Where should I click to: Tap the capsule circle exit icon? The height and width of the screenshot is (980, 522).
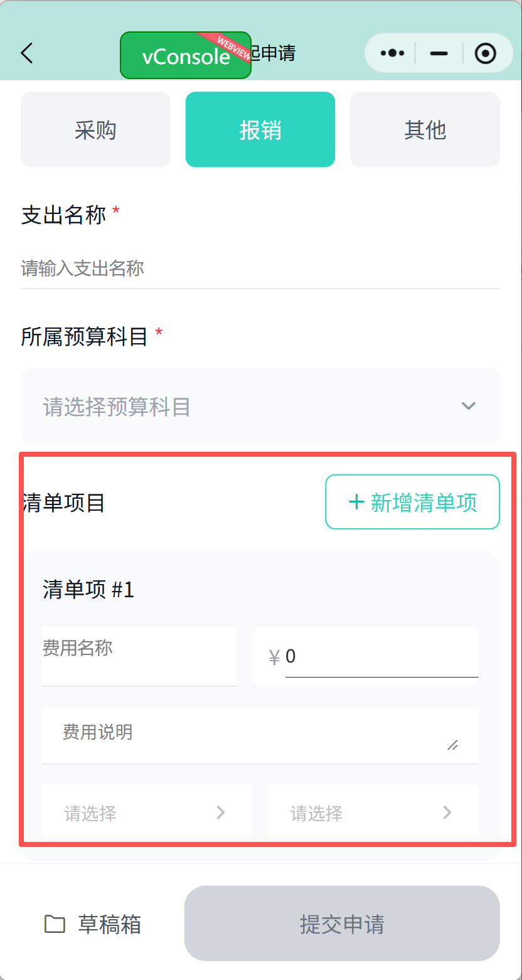click(x=486, y=53)
